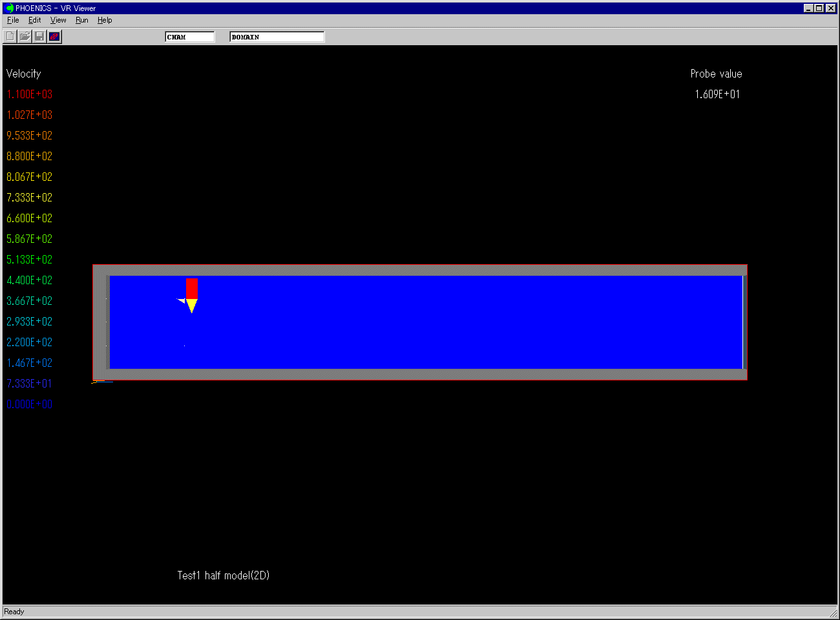Click the New file toolbar icon
This screenshot has height=620, width=840.
tap(10, 36)
